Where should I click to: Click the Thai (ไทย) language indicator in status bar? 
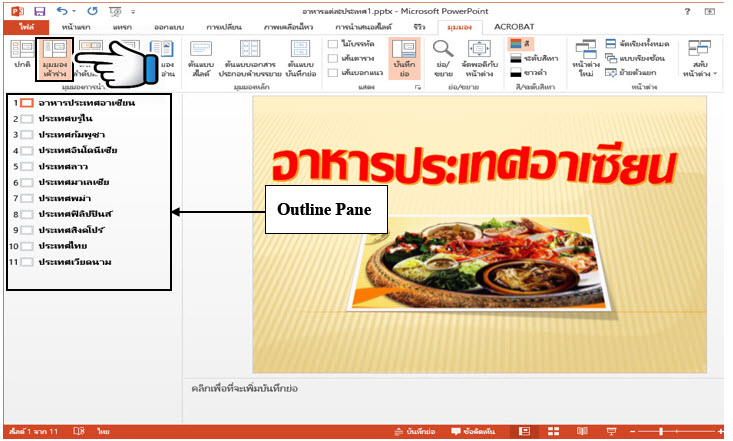coord(103,431)
